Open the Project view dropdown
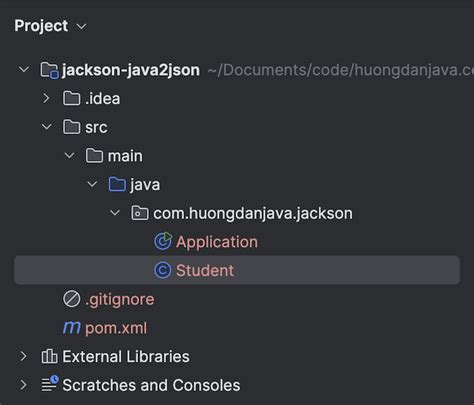 (x=82, y=26)
